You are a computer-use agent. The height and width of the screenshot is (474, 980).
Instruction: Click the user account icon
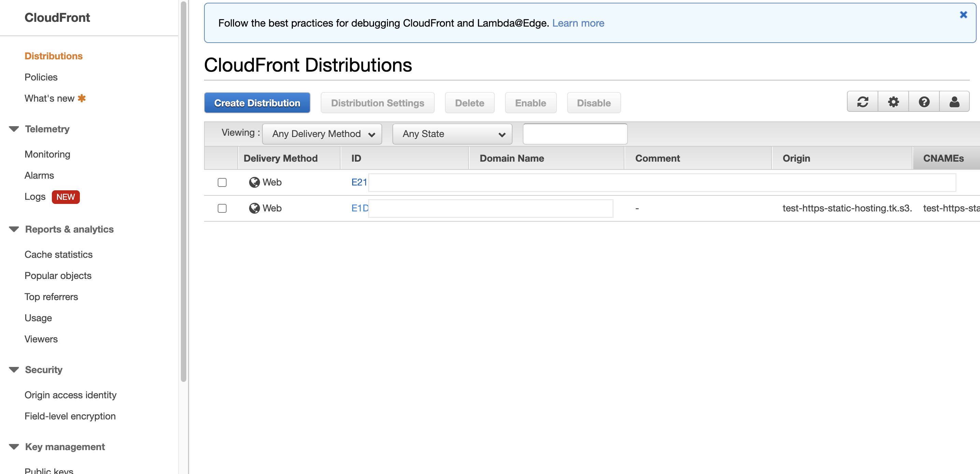[x=954, y=102]
